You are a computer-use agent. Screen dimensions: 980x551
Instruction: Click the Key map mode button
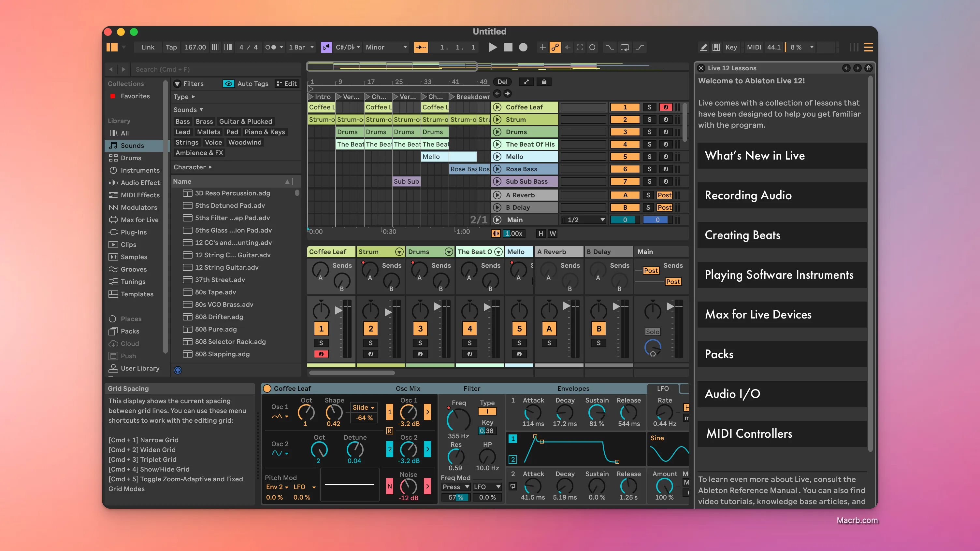pos(731,47)
